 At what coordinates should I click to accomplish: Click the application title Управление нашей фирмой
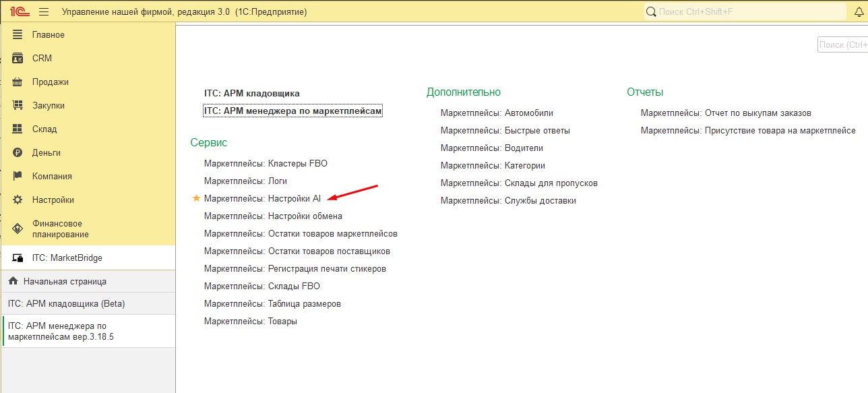click(184, 12)
